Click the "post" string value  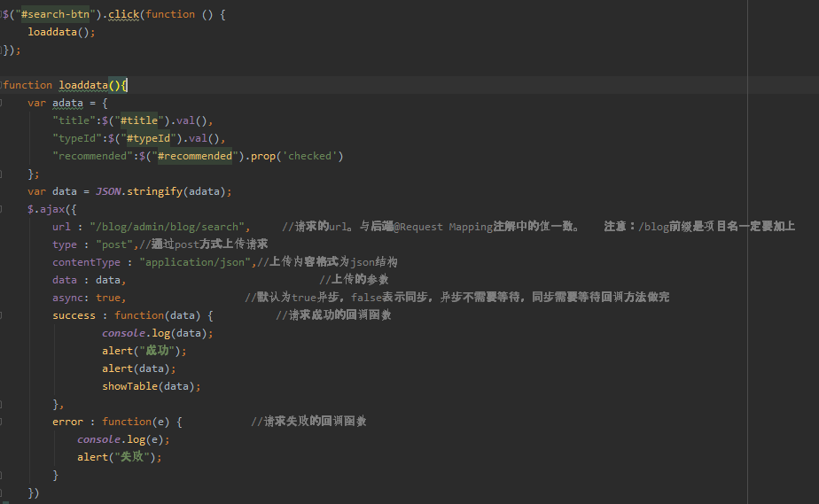click(x=114, y=244)
